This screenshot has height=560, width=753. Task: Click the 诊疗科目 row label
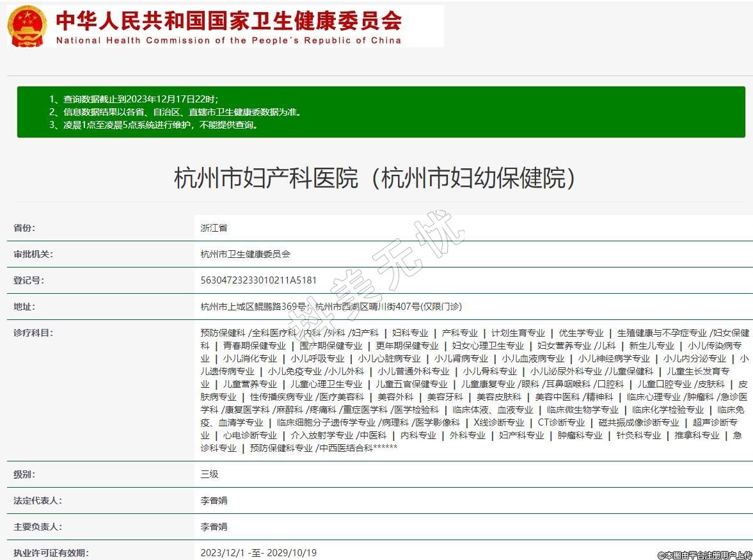(x=33, y=333)
